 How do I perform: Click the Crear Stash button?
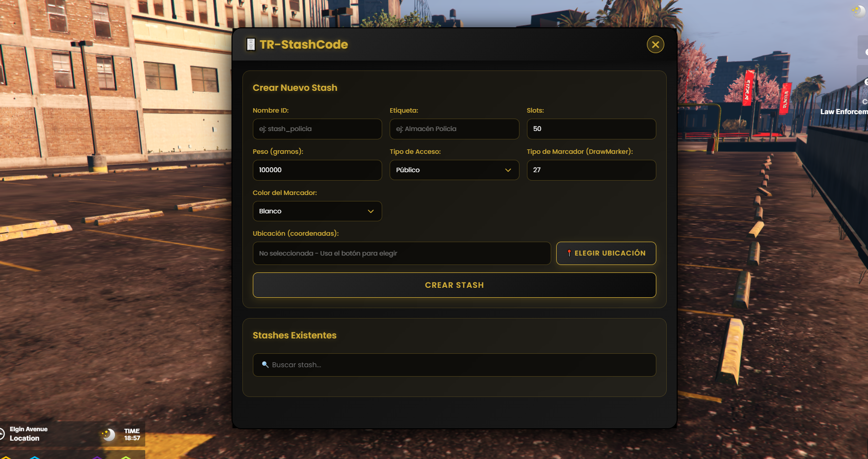455,285
